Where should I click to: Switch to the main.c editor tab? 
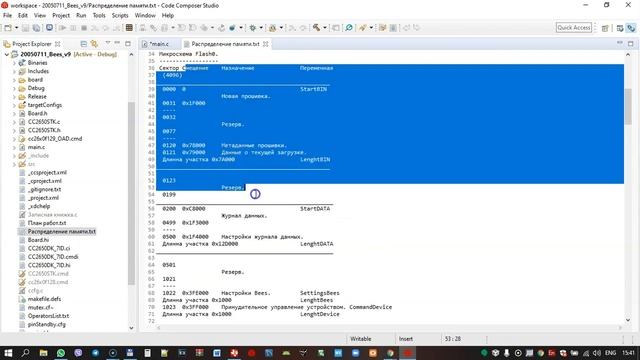[159, 44]
